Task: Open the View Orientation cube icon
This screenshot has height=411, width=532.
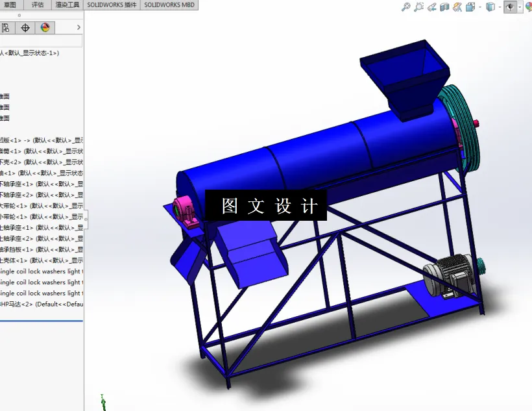Action: coord(491,7)
